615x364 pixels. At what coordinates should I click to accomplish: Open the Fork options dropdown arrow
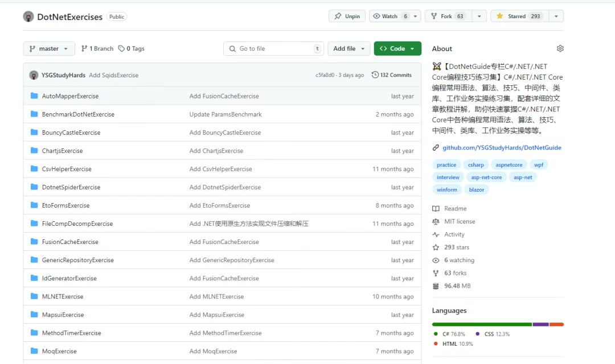[479, 16]
